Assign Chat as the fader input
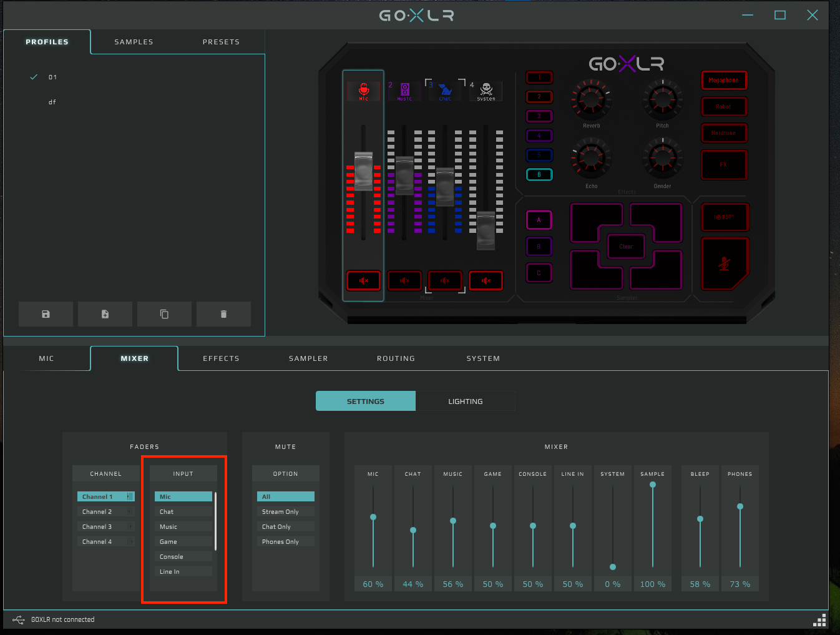This screenshot has width=840, height=635. click(183, 511)
